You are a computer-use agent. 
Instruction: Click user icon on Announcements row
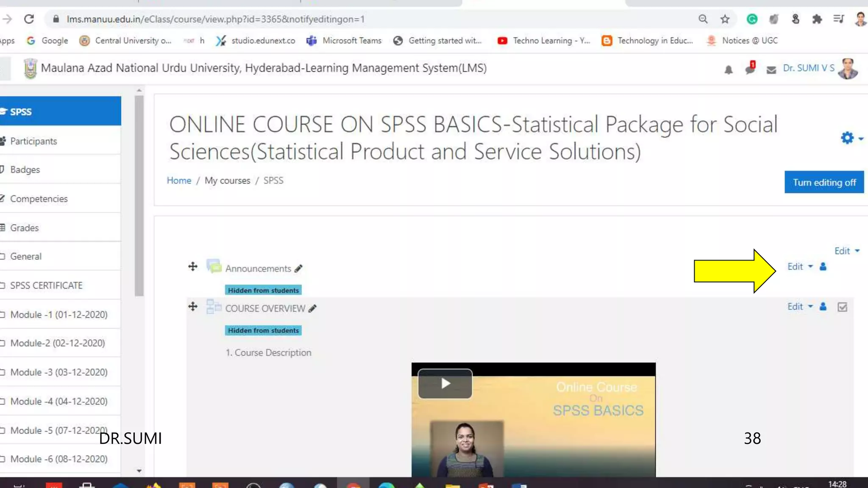pos(823,266)
